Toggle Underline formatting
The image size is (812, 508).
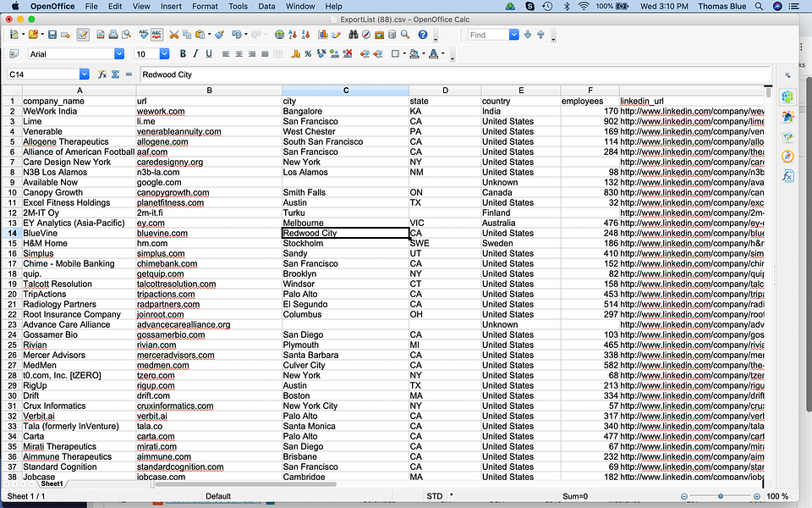pos(209,53)
